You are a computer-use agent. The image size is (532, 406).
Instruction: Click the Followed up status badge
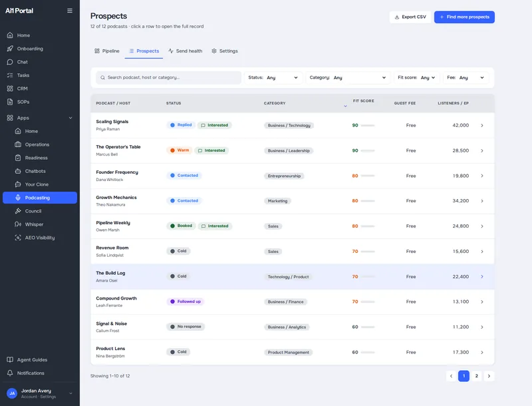pyautogui.click(x=186, y=302)
